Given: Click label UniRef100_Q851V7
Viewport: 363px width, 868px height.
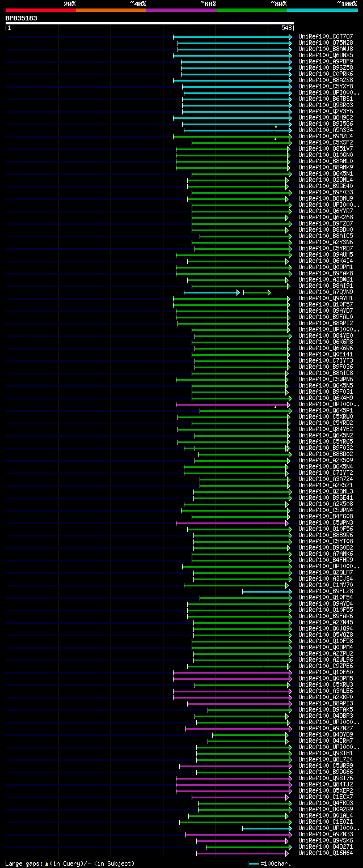Looking at the screenshot, I should (x=326, y=148).
